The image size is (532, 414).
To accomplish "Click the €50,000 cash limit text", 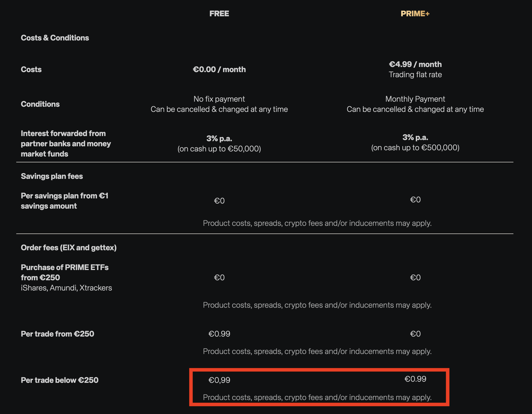I will pos(219,149).
